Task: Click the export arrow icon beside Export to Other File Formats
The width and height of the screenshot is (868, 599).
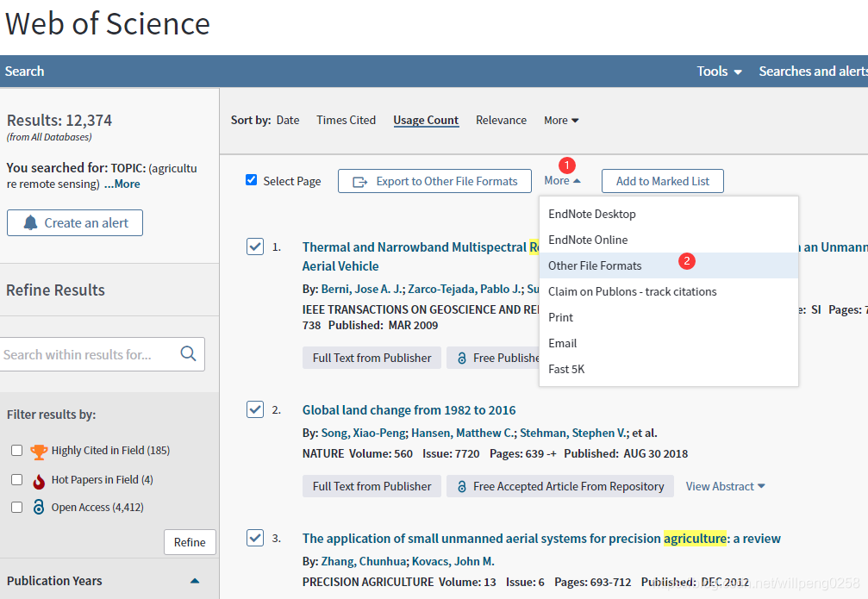Action: [x=359, y=182]
